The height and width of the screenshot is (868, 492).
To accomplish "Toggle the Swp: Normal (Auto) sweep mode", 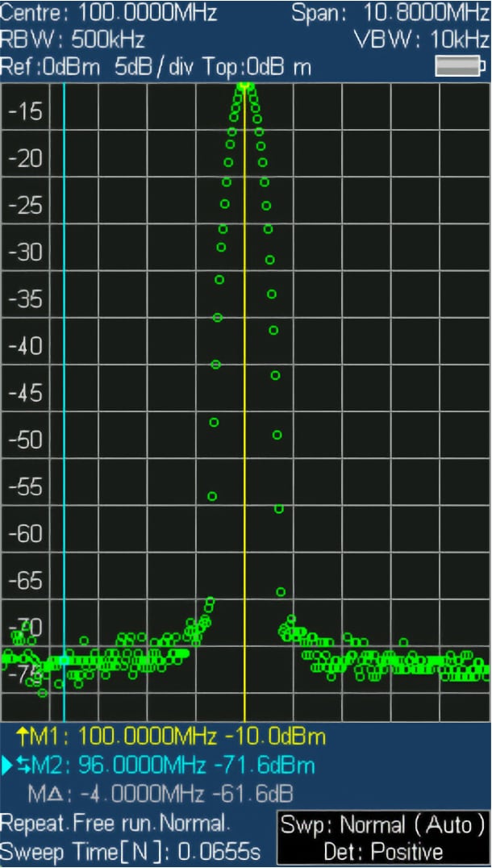I will (384, 825).
